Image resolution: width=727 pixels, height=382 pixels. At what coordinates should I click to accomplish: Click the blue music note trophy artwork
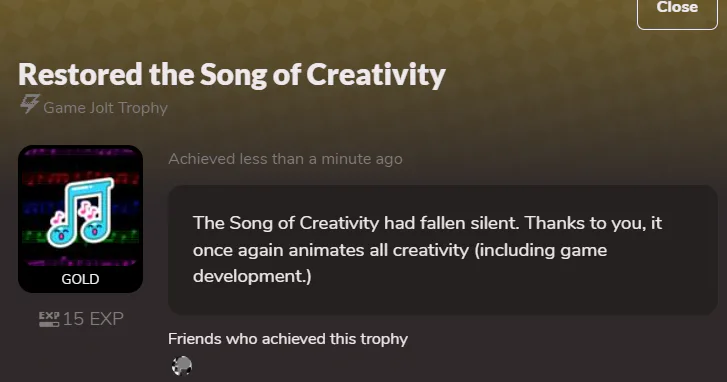point(82,212)
